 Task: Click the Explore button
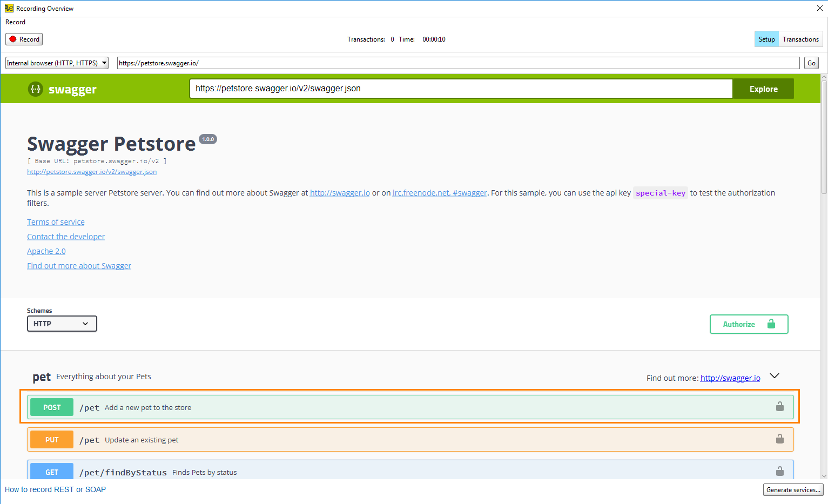pyautogui.click(x=763, y=89)
